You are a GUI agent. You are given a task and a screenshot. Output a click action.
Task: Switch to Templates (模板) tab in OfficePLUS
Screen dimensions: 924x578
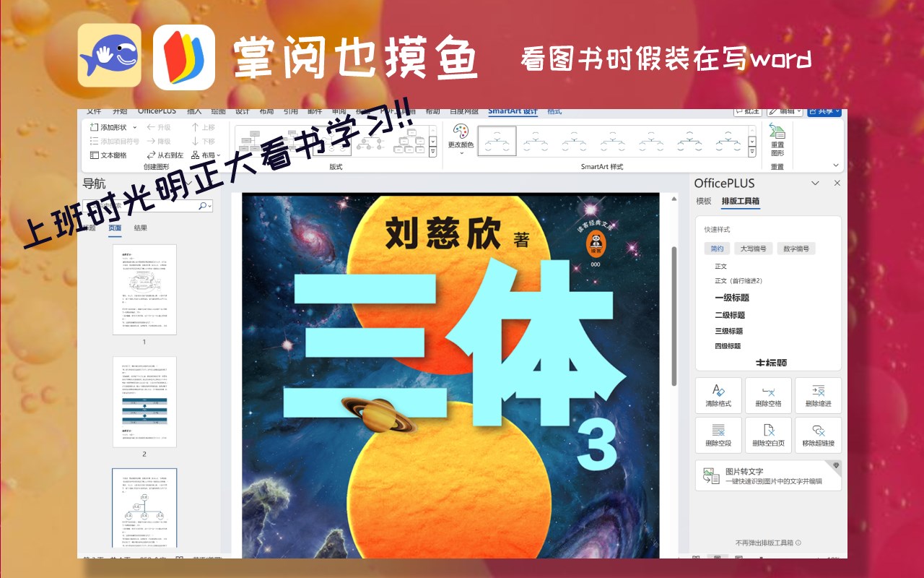click(x=704, y=202)
